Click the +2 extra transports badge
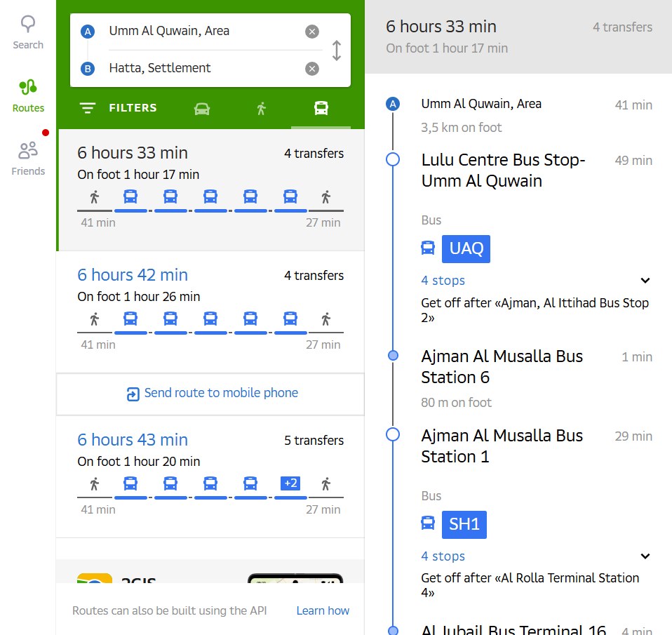This screenshot has height=635, width=672. (290, 483)
